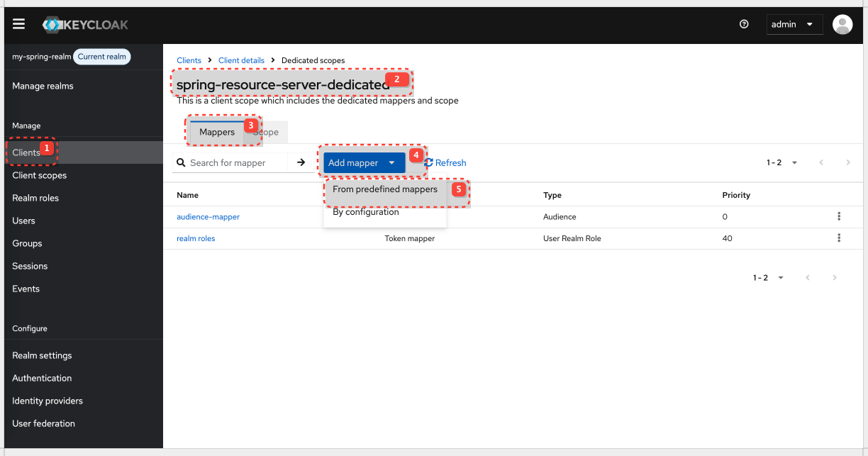Click the Search for mapper input field
868x456 pixels.
coord(234,162)
